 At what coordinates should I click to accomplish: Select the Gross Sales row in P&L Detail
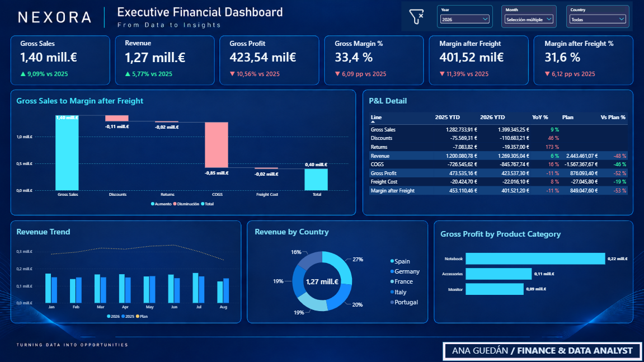[498, 129]
